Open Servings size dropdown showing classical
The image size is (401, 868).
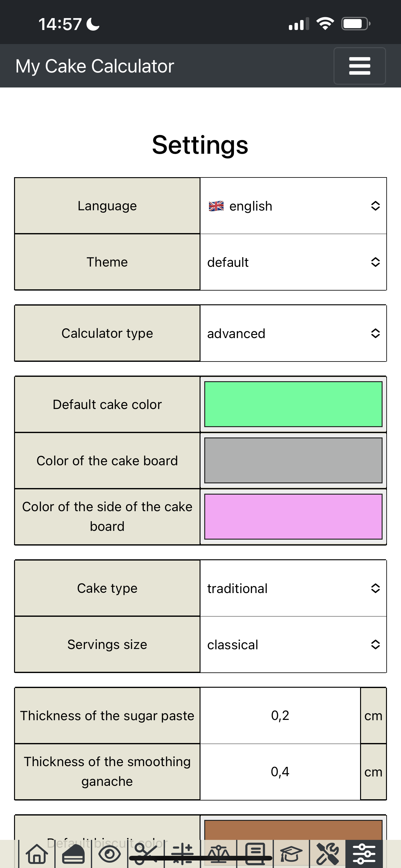tap(293, 645)
